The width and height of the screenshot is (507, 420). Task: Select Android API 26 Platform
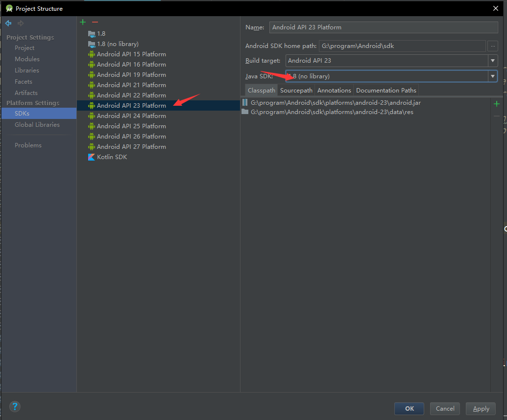click(x=158, y=137)
